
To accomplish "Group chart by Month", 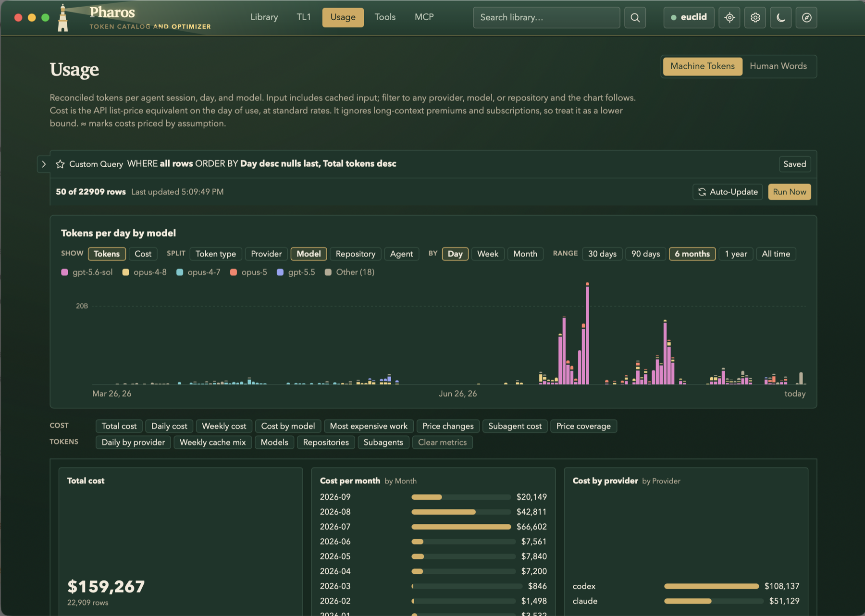I will click(x=525, y=254).
